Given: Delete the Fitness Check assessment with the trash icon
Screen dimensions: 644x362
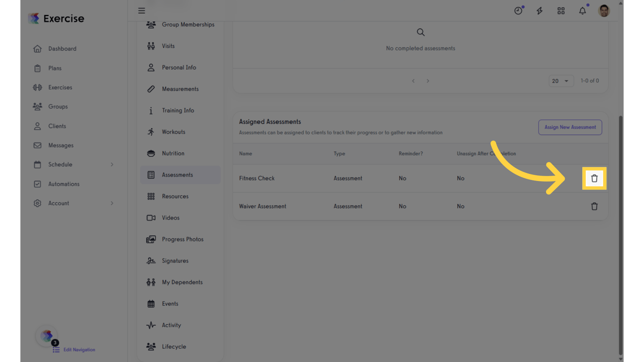Looking at the screenshot, I should [x=594, y=178].
